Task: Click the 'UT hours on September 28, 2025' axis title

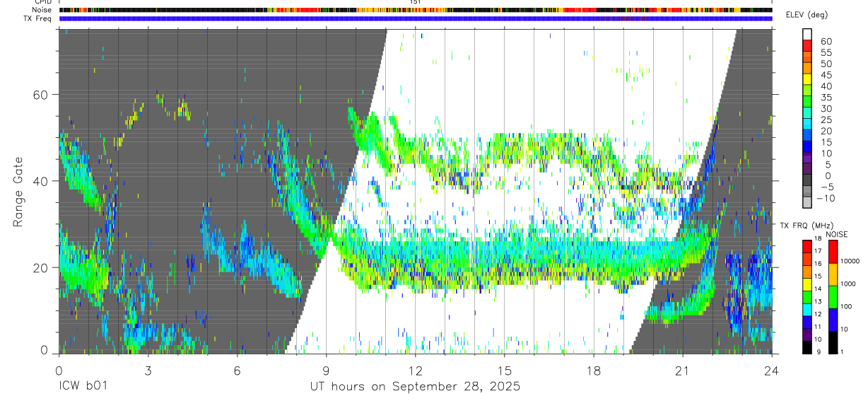Action: point(415,386)
